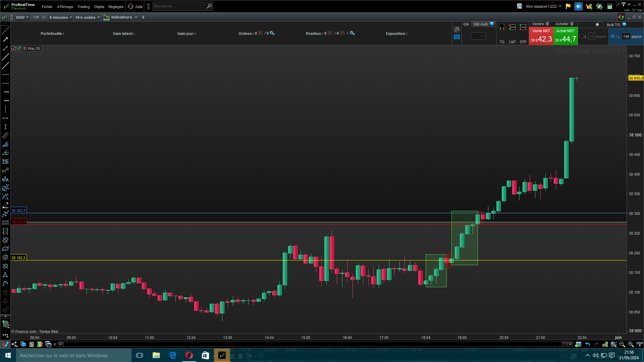Toggle the Multi T/S switch

click(x=599, y=24)
